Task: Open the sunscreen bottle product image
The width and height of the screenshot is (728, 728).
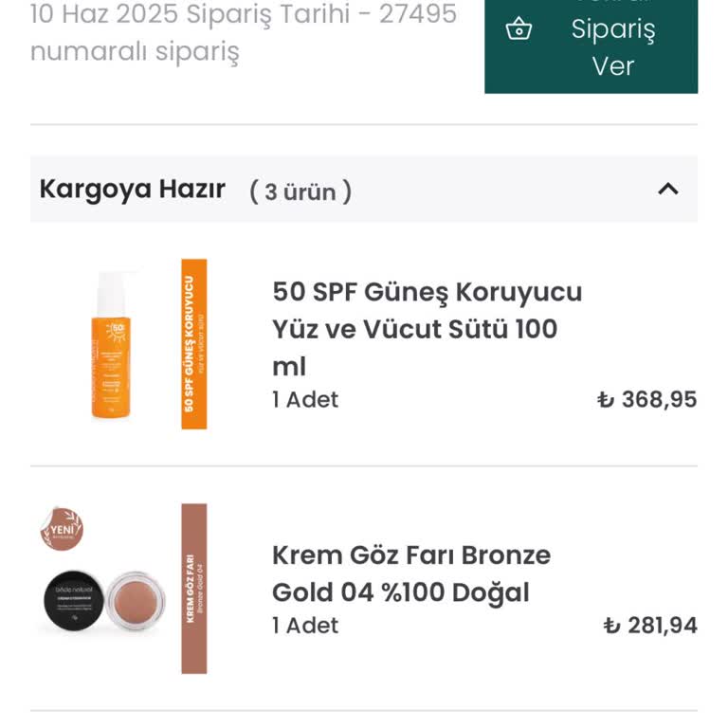Action: [112, 345]
